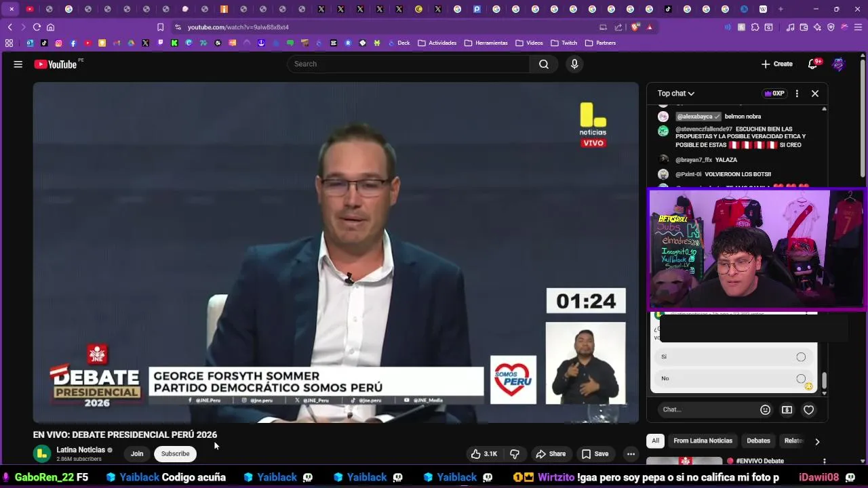Switch to the TikTok browser tab
Image resolution: width=868 pixels, height=488 pixels.
pos(667,9)
